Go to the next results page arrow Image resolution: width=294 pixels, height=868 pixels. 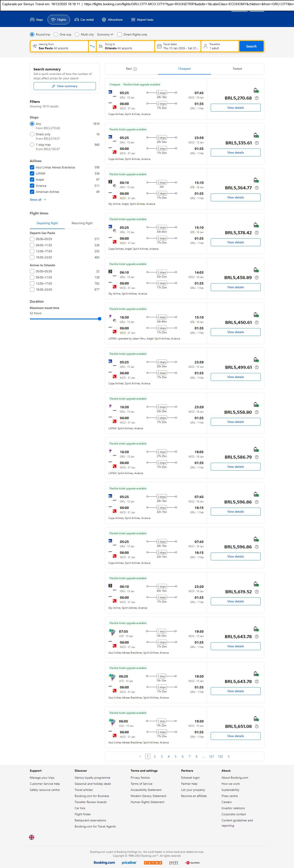click(229, 756)
